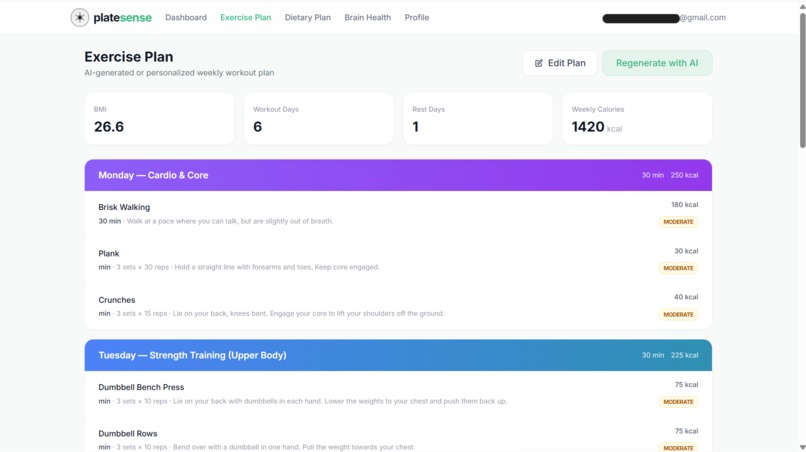Click the Monday — Cardio & Core header
806x452 pixels.
398,175
